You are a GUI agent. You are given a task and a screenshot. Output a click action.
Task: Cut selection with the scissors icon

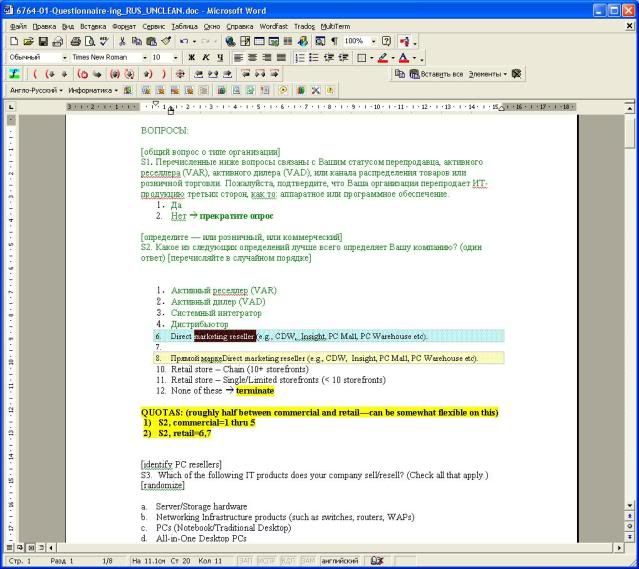coord(122,41)
